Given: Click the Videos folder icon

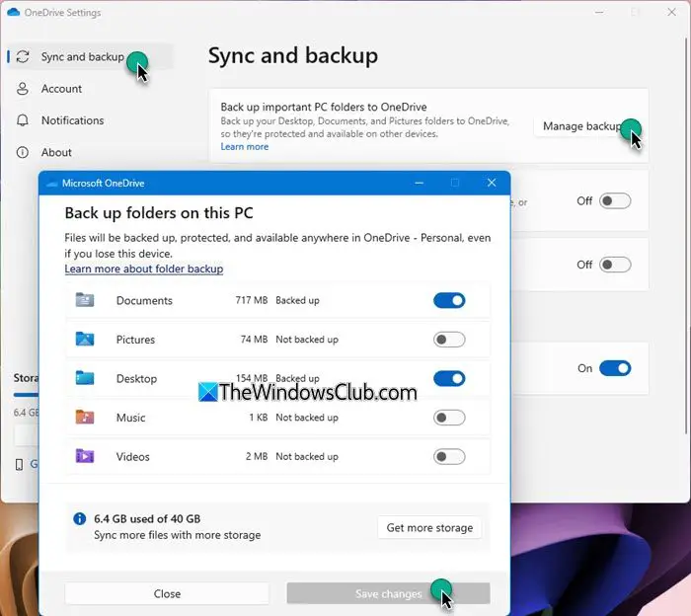Looking at the screenshot, I should point(85,456).
